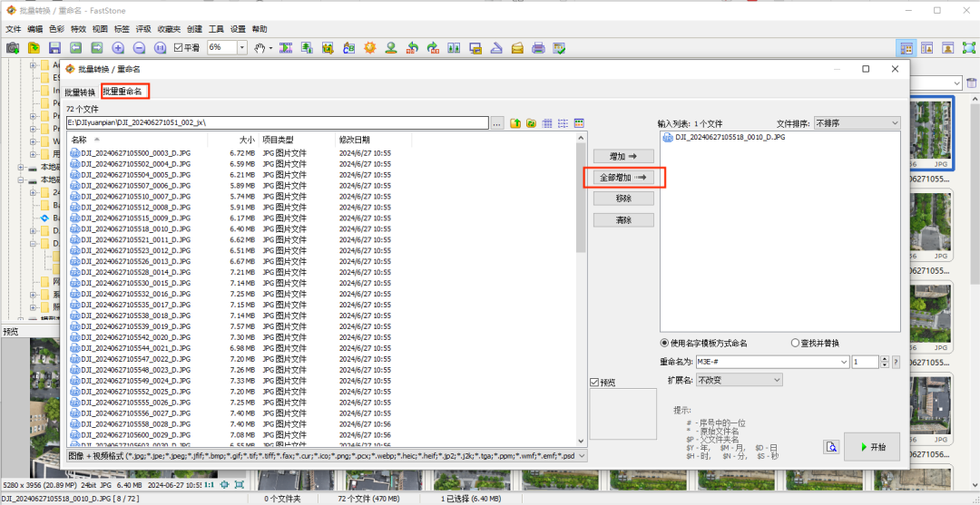980x505 pixels.
Task: Open the 重命名为 template dropdown arrow
Action: 845,362
